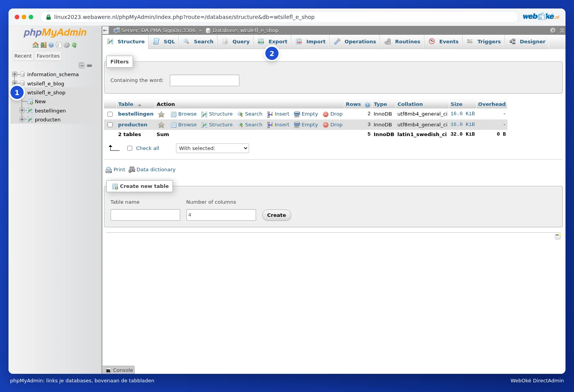Expand the producten table node in sidebar

(x=22, y=119)
